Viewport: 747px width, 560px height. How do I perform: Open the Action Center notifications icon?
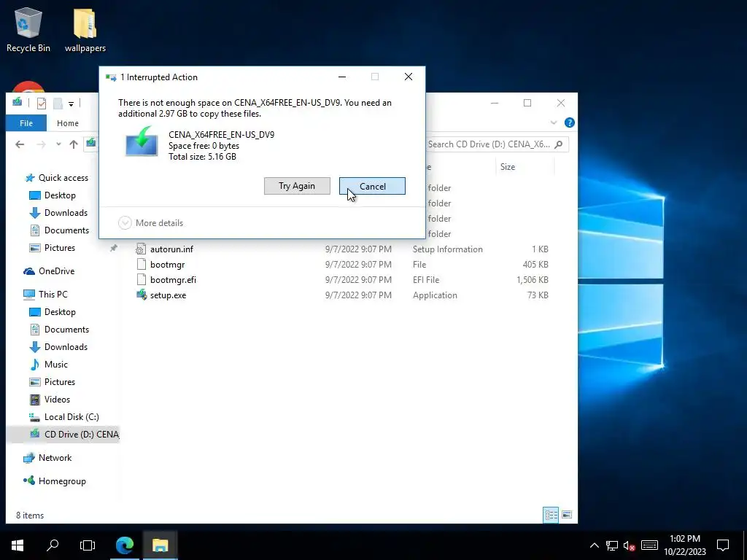[723, 545]
